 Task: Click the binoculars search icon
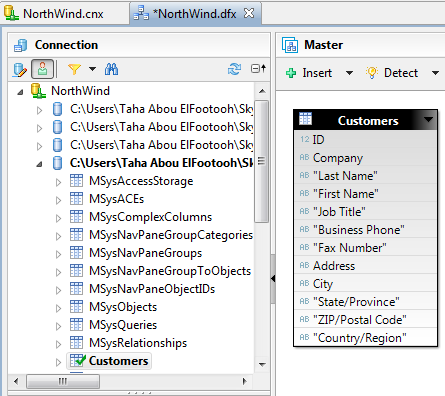(x=111, y=69)
